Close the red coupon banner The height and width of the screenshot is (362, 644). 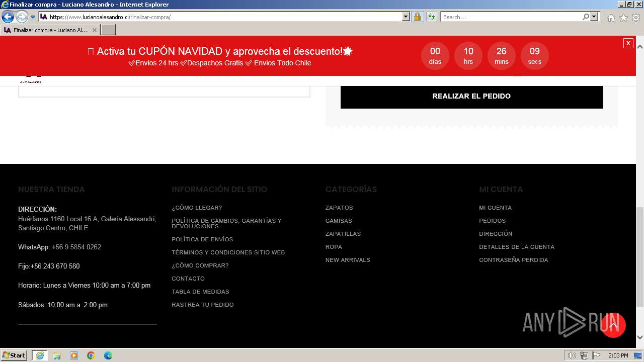[x=628, y=43]
